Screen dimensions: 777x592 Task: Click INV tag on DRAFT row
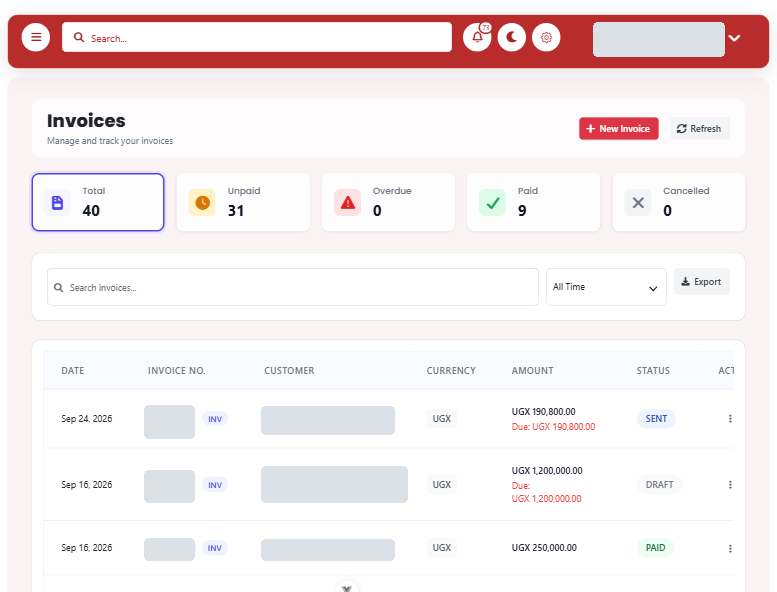point(215,485)
